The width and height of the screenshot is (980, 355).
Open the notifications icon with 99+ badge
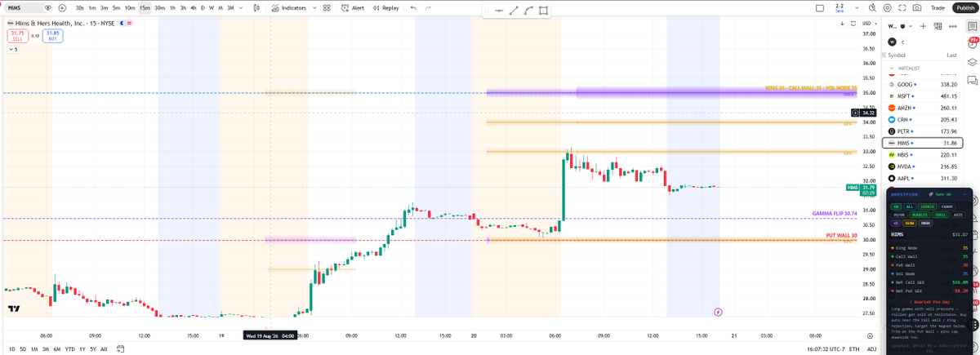pyautogui.click(x=972, y=44)
